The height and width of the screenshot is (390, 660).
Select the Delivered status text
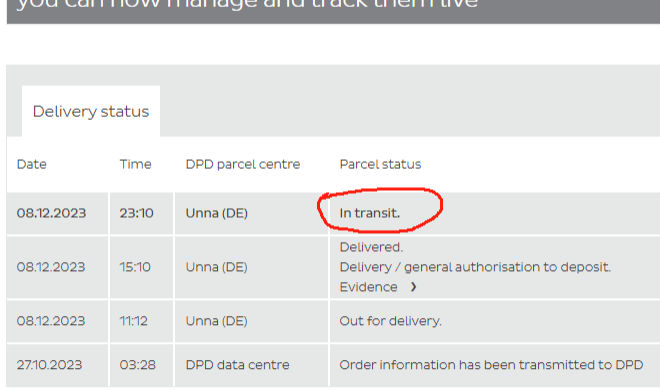click(x=371, y=247)
